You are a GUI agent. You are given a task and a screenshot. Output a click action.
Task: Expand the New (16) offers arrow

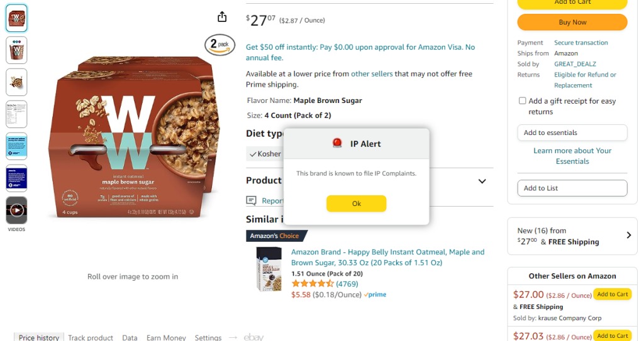click(x=628, y=235)
